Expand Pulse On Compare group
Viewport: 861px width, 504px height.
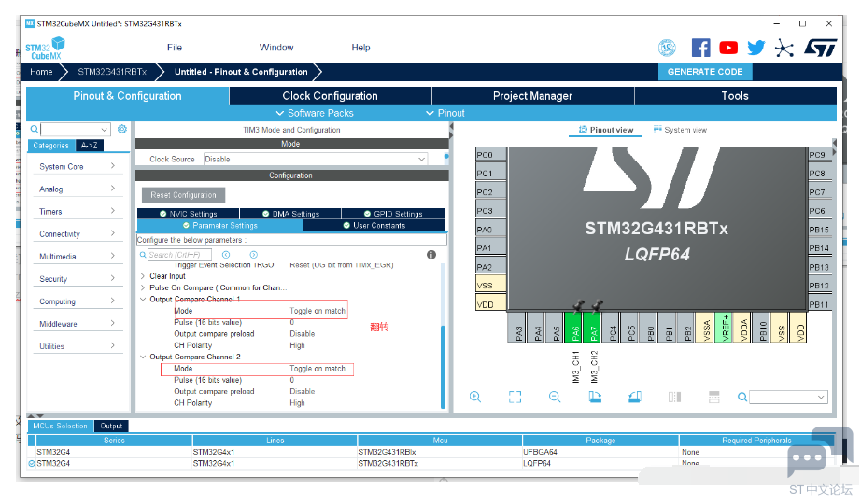pos(143,287)
